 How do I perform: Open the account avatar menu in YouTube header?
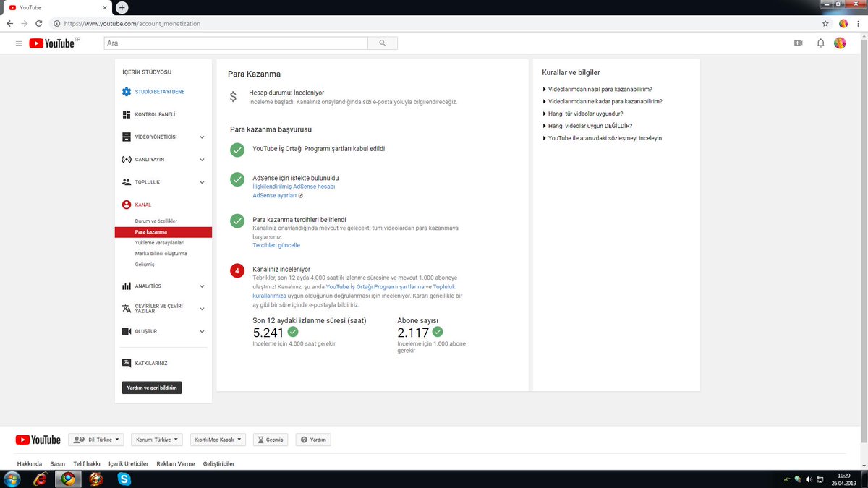pos(840,43)
